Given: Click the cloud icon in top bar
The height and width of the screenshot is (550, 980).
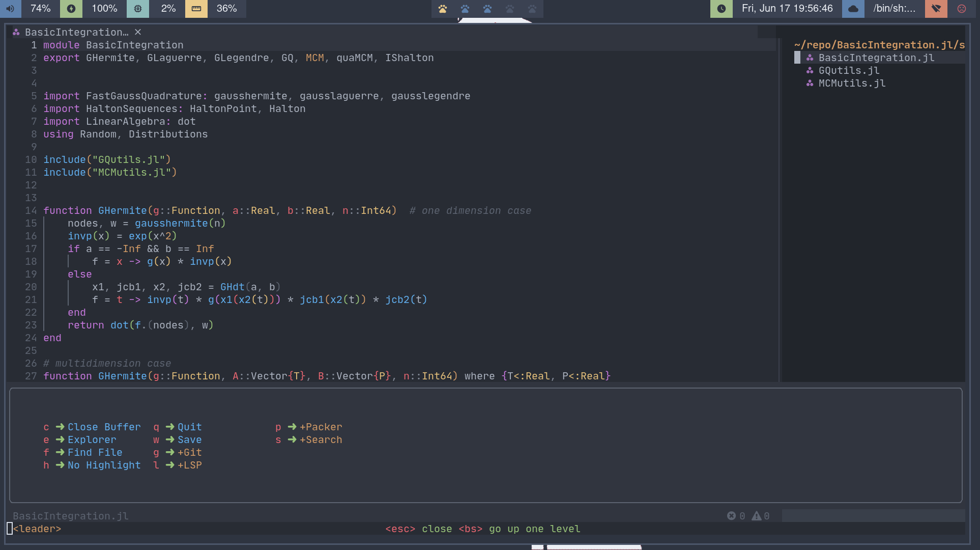Looking at the screenshot, I should [853, 9].
